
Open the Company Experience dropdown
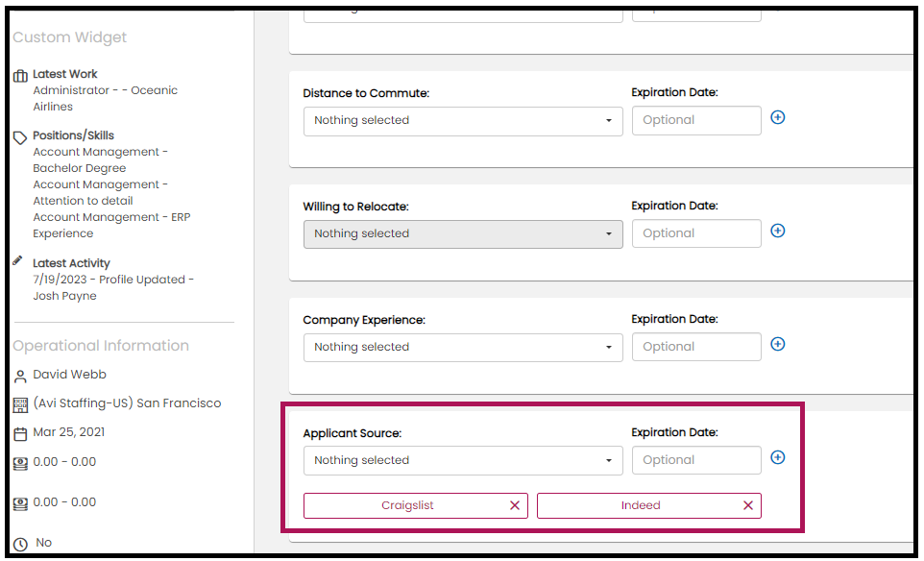point(463,347)
